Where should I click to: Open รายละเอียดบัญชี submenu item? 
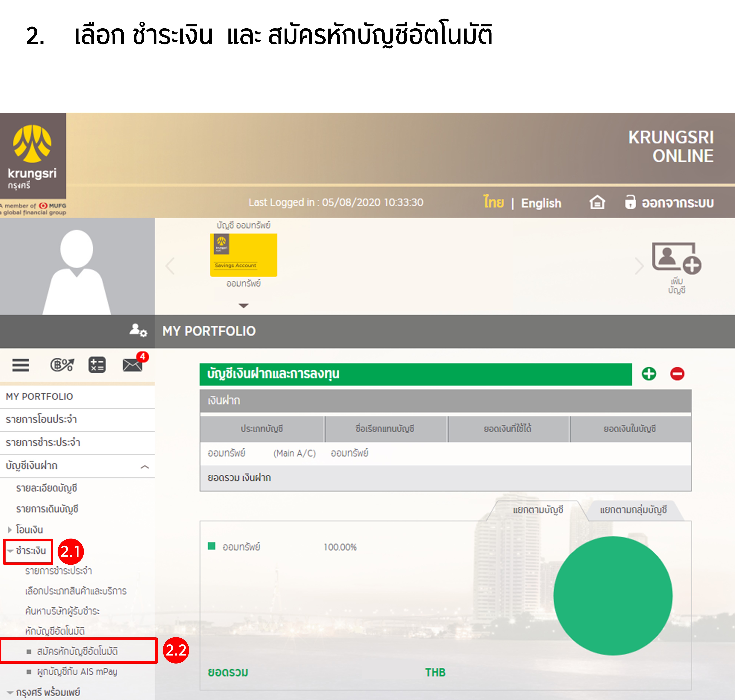47,488
